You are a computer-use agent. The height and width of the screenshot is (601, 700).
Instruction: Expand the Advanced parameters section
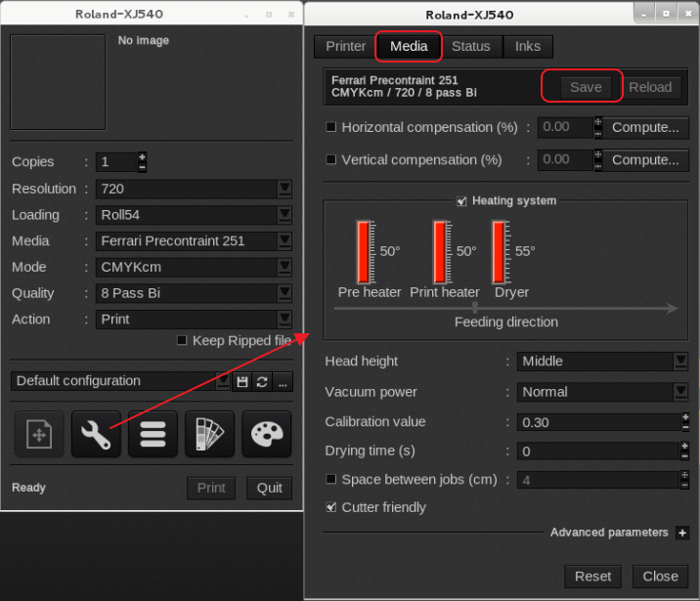[681, 533]
